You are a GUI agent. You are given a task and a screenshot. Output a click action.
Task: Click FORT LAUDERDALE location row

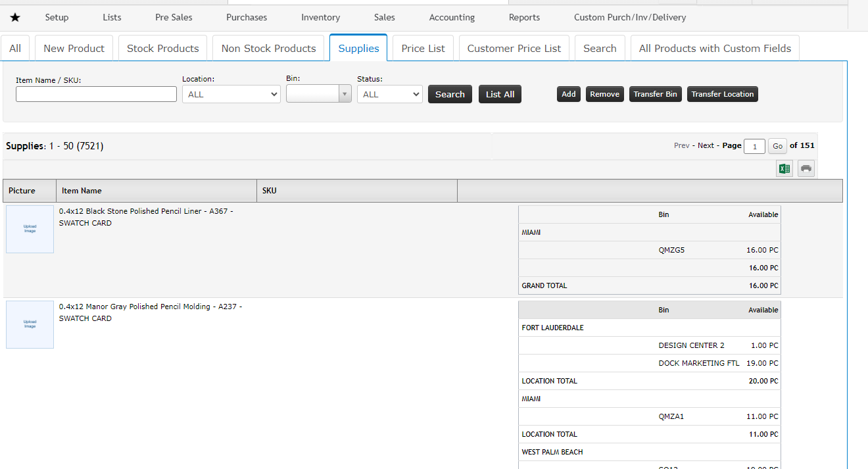(x=650, y=328)
